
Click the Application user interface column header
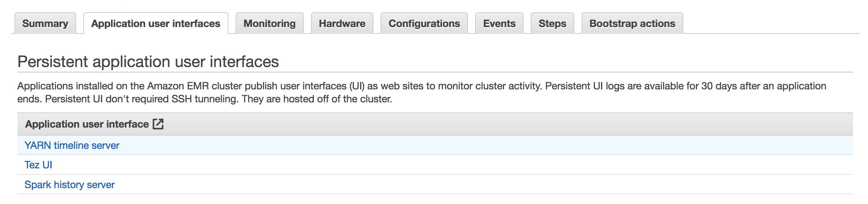[x=87, y=124]
